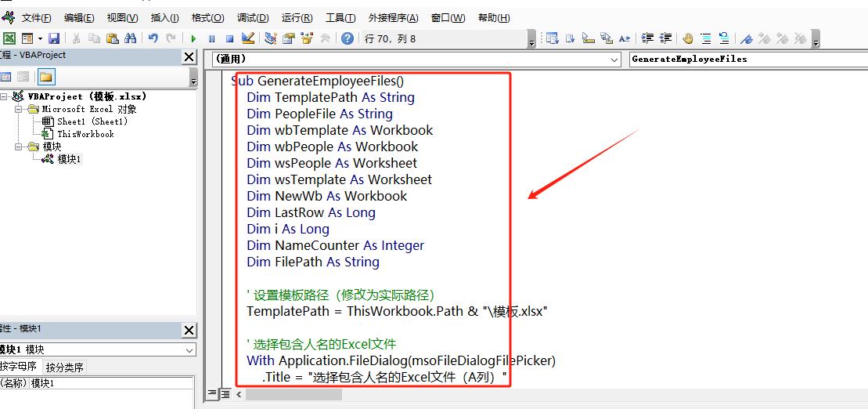
Task: Click the Insert UserForm toolbar icon
Action: tap(27, 38)
